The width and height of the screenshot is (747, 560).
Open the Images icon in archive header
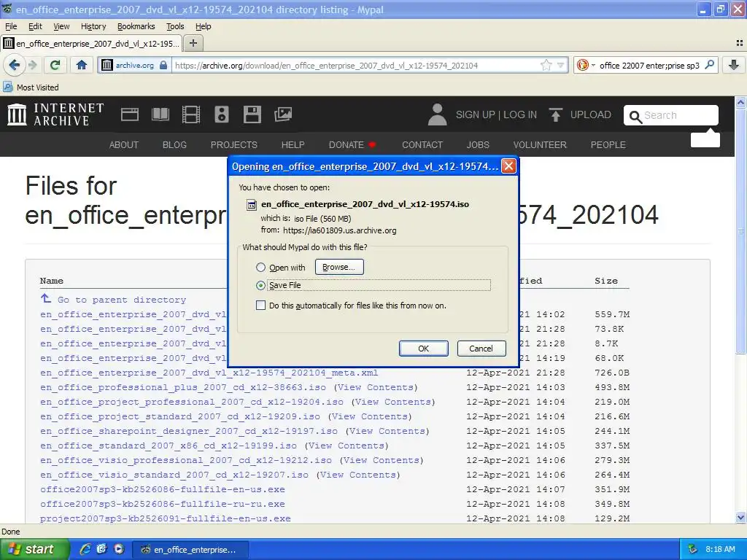(283, 114)
